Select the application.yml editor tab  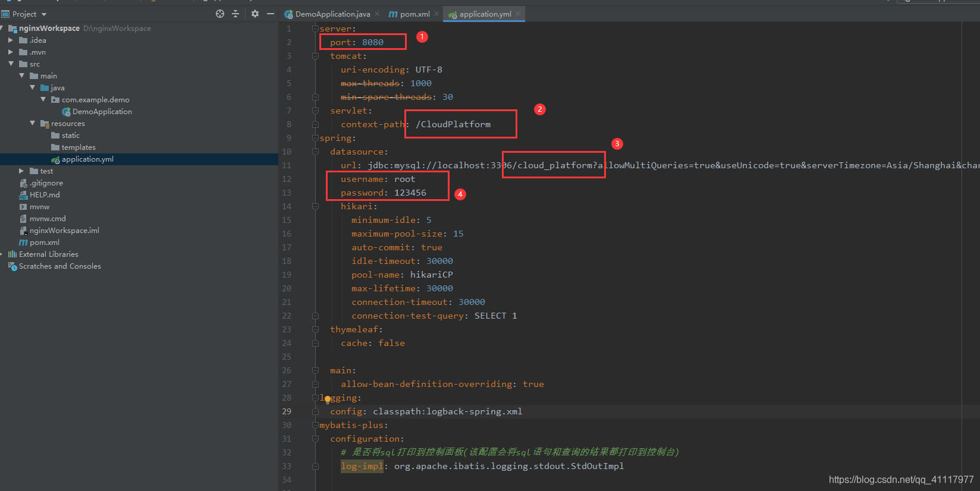click(485, 14)
